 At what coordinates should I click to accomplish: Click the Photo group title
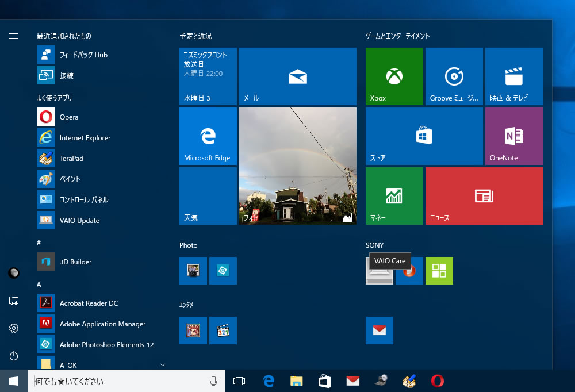coord(188,245)
